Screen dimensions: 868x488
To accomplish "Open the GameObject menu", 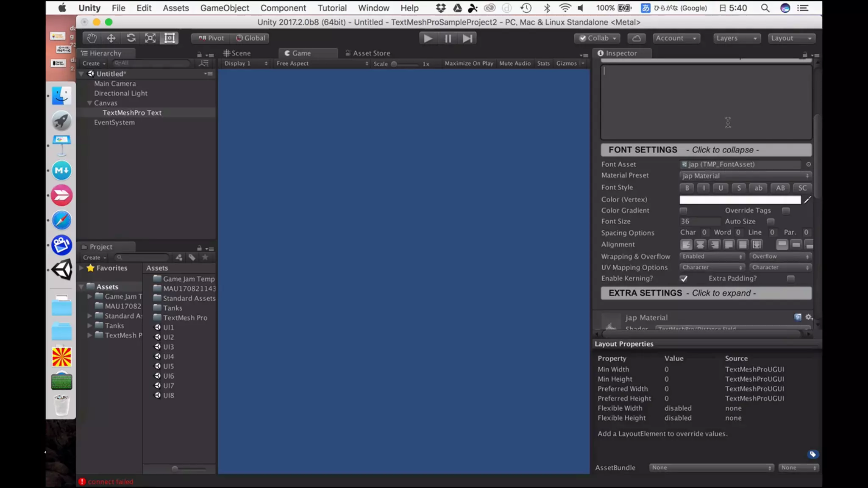I will pos(224,8).
